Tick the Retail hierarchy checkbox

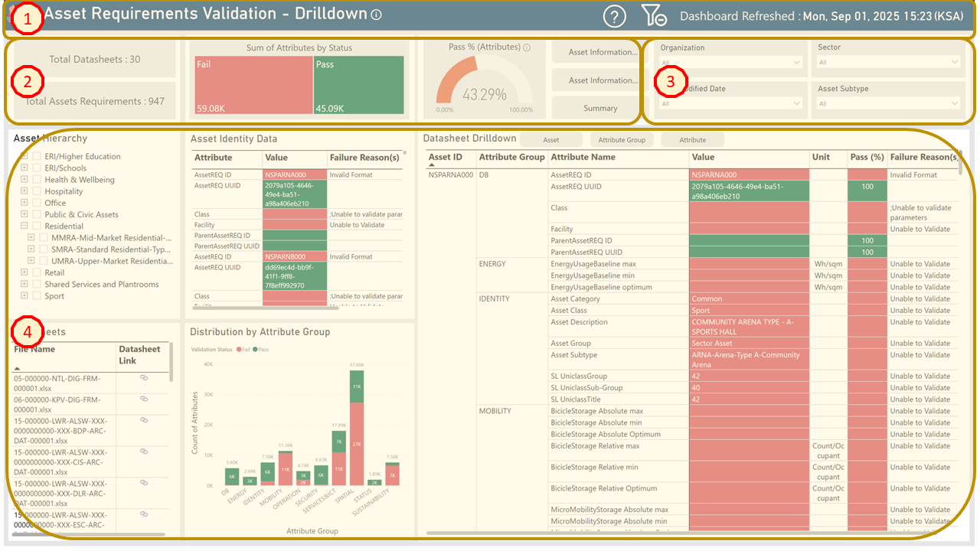pos(37,272)
